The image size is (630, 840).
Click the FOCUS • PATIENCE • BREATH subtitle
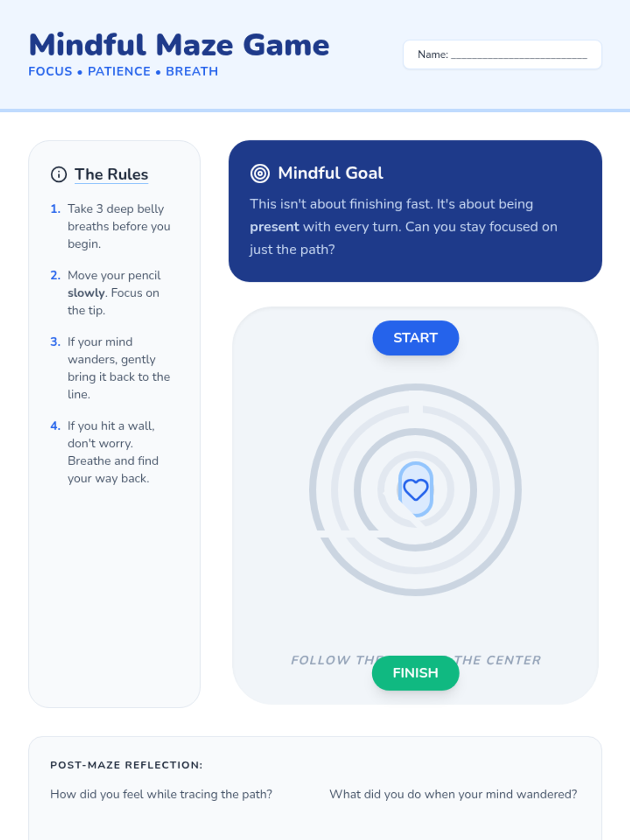123,71
